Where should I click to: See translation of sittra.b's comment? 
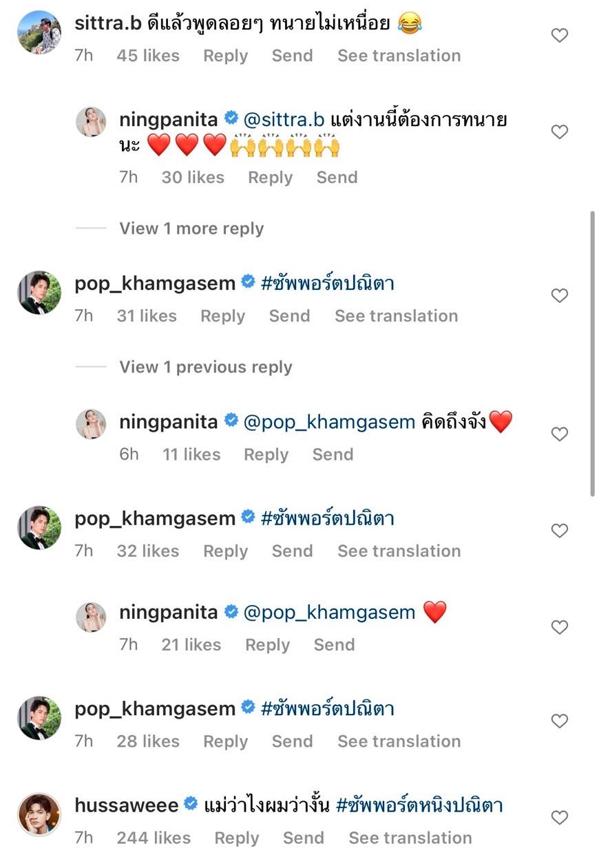coord(399,56)
